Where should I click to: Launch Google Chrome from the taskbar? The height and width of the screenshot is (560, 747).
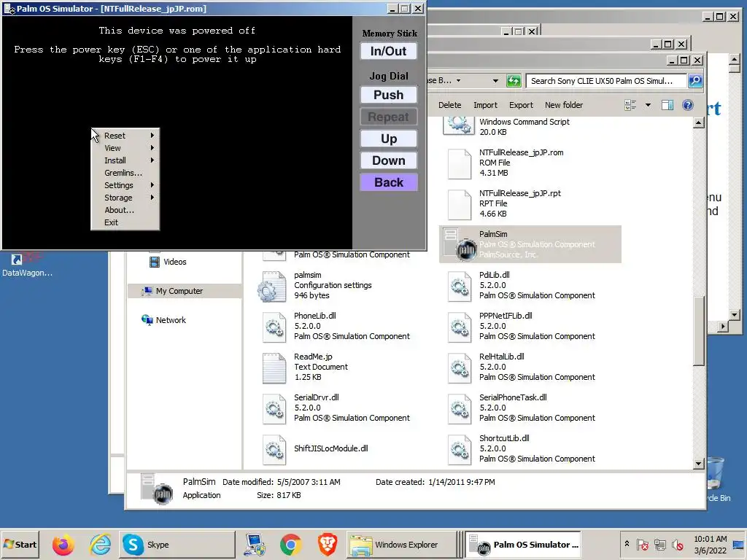click(x=290, y=545)
